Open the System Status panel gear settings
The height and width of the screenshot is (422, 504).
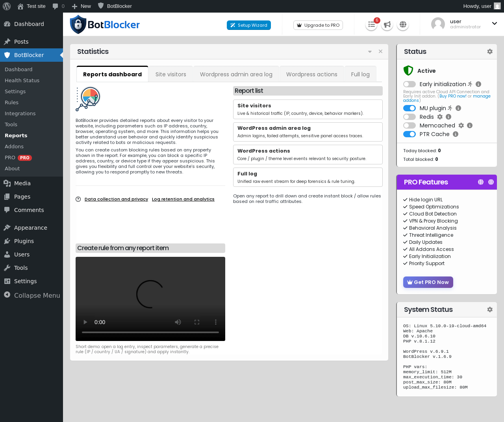point(490,310)
